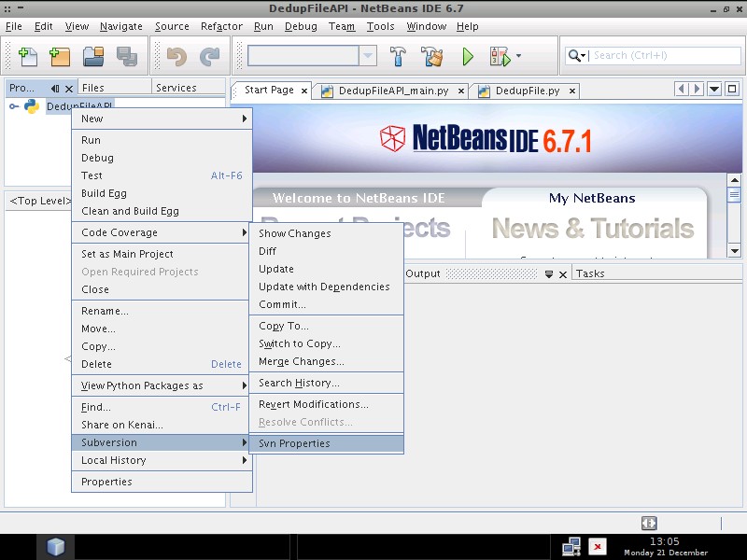Screen dimensions: 747x560
Task: Open the Refactor menu
Action: tap(221, 27)
